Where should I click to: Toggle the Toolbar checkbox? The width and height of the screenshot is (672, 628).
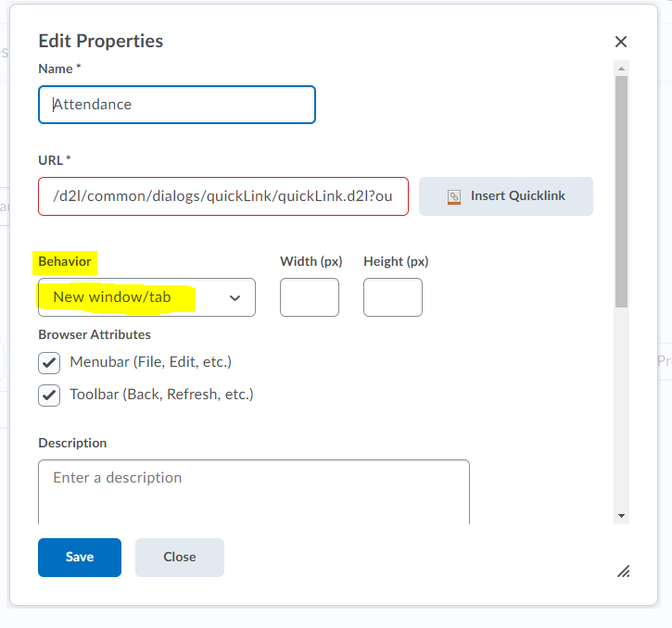click(49, 396)
